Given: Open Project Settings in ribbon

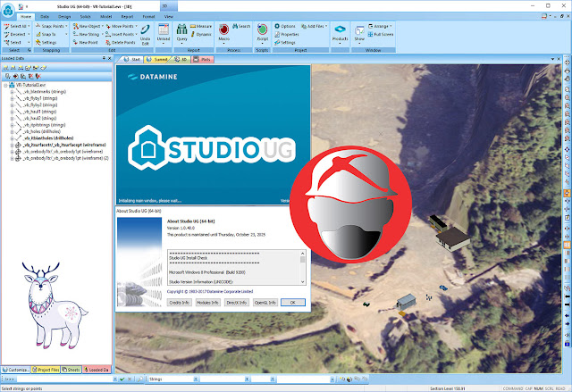Looking at the screenshot, I should click(285, 42).
